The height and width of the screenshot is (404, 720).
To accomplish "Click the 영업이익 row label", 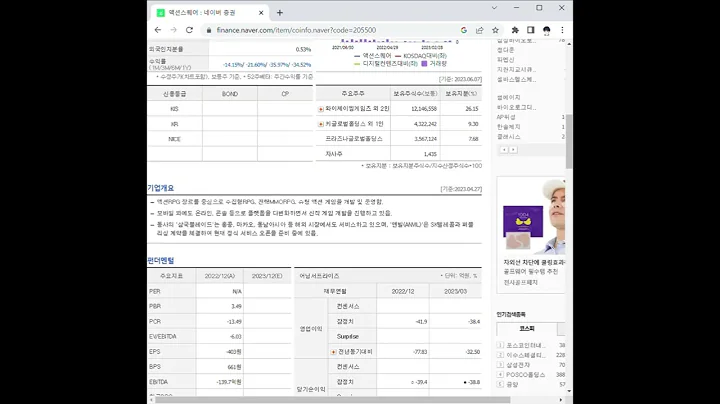I will [x=311, y=329].
